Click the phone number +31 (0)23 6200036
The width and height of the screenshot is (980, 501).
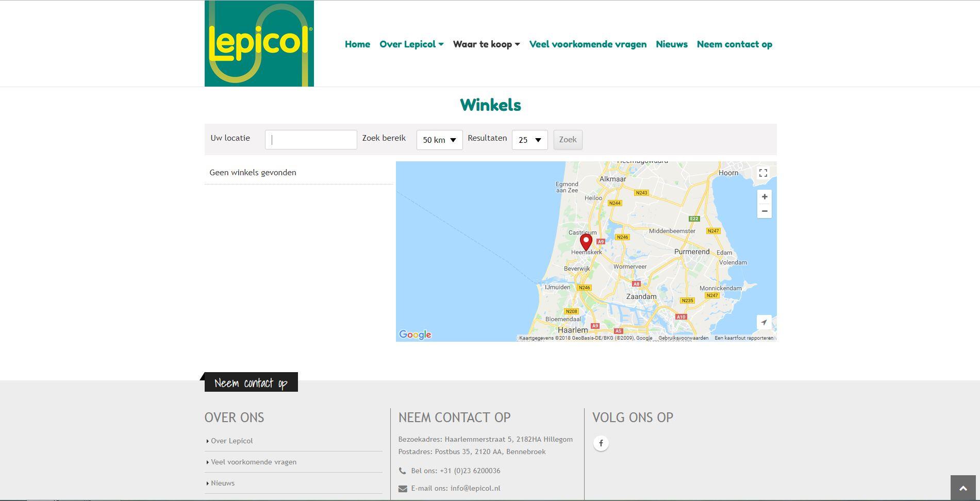(470, 471)
